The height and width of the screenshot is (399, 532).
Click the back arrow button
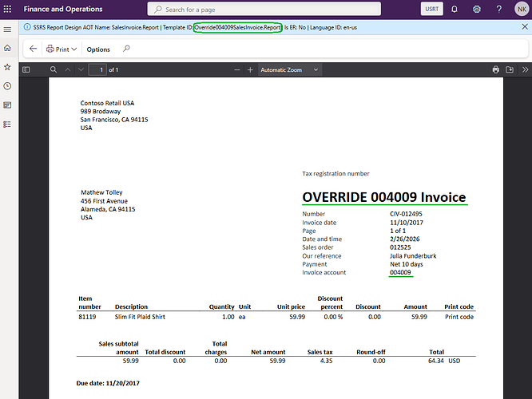coord(33,49)
